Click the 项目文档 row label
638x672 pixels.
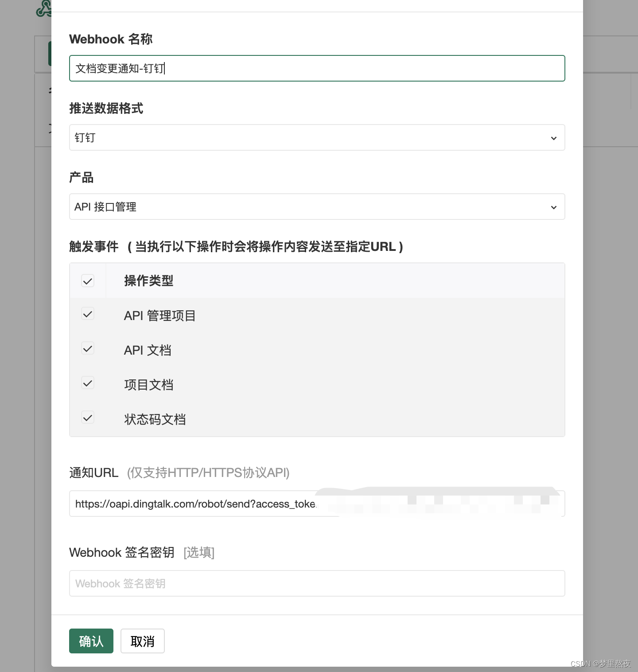149,385
